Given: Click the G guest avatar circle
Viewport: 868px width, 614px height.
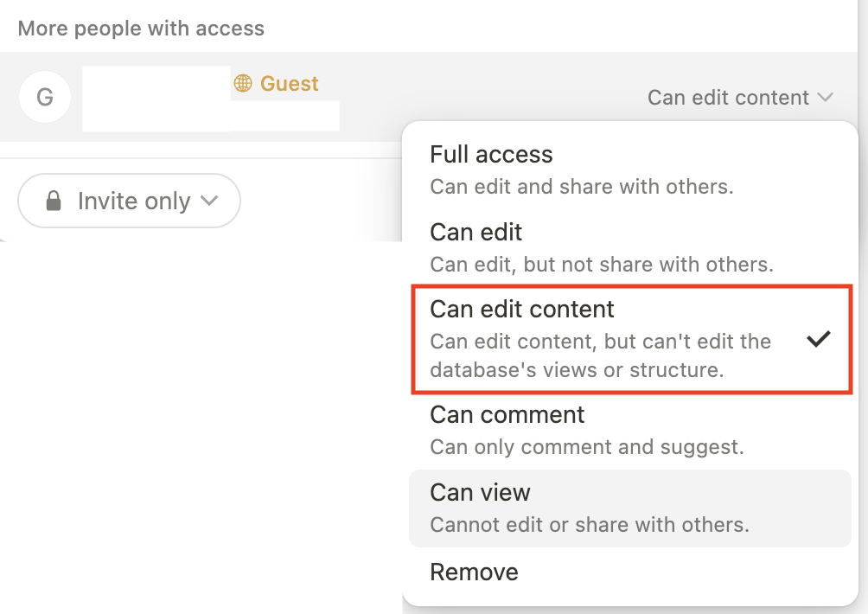Looking at the screenshot, I should pyautogui.click(x=44, y=97).
